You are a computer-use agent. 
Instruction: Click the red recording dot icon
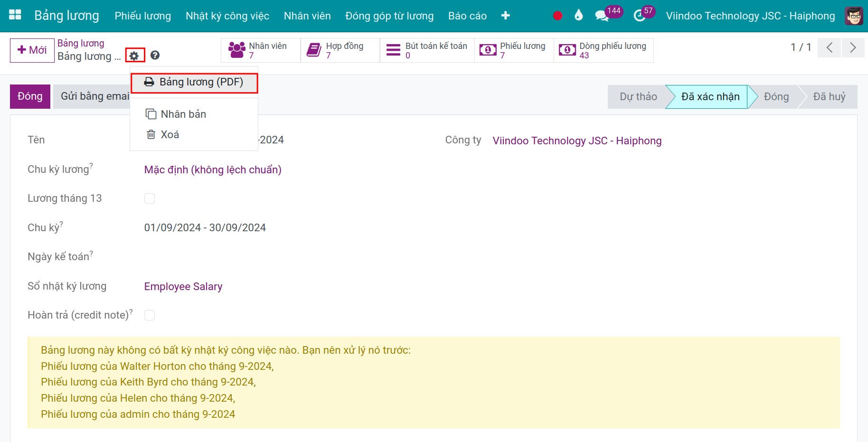[557, 16]
